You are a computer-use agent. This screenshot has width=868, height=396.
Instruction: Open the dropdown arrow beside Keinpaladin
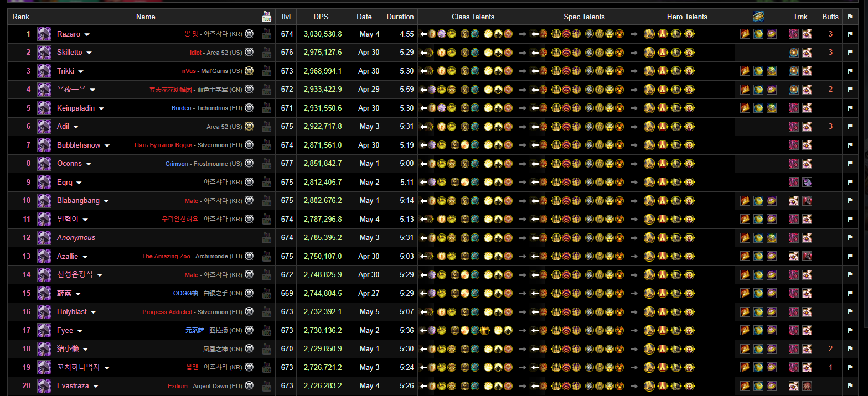(101, 108)
